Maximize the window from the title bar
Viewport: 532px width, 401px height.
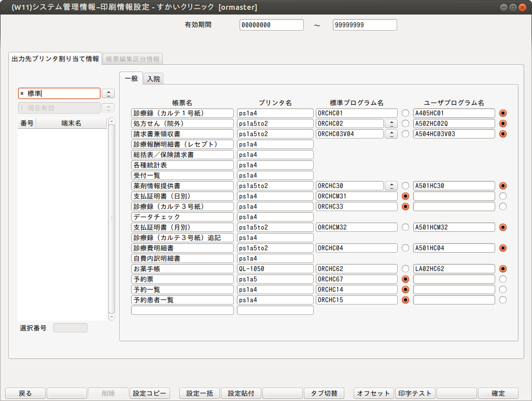coord(513,7)
